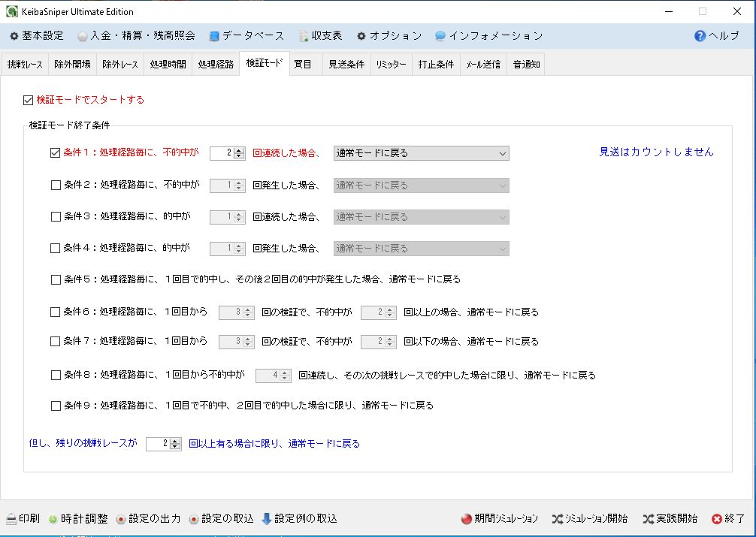Click the オプション gear icon
The width and height of the screenshot is (756, 537).
coord(361,36)
